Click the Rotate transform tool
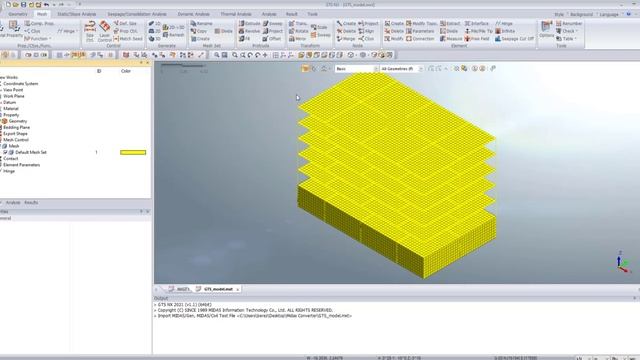 click(x=299, y=31)
